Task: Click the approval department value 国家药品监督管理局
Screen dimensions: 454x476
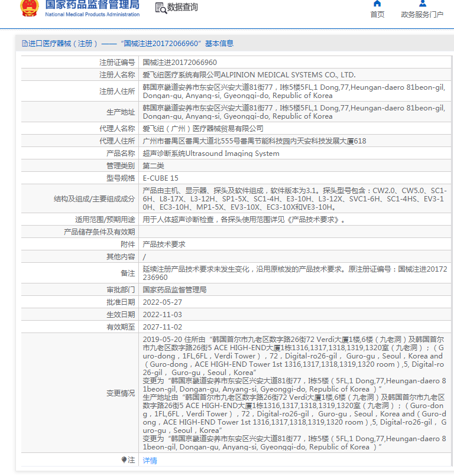Action: pos(175,290)
